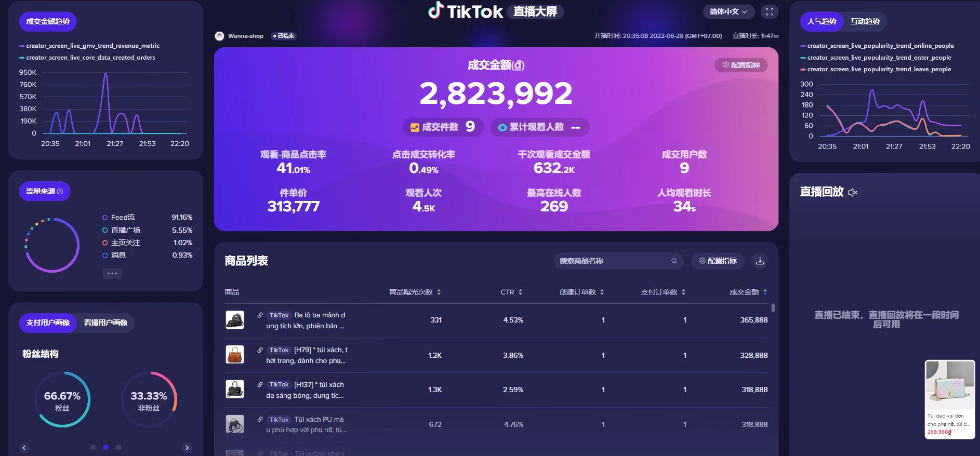Click the 成交件数 icon badge
The image size is (980, 456).
(415, 127)
